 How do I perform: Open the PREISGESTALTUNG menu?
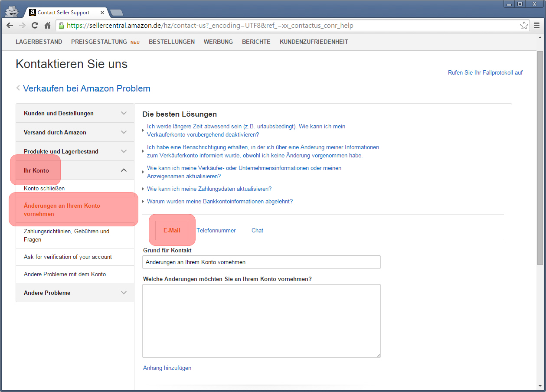pos(99,42)
